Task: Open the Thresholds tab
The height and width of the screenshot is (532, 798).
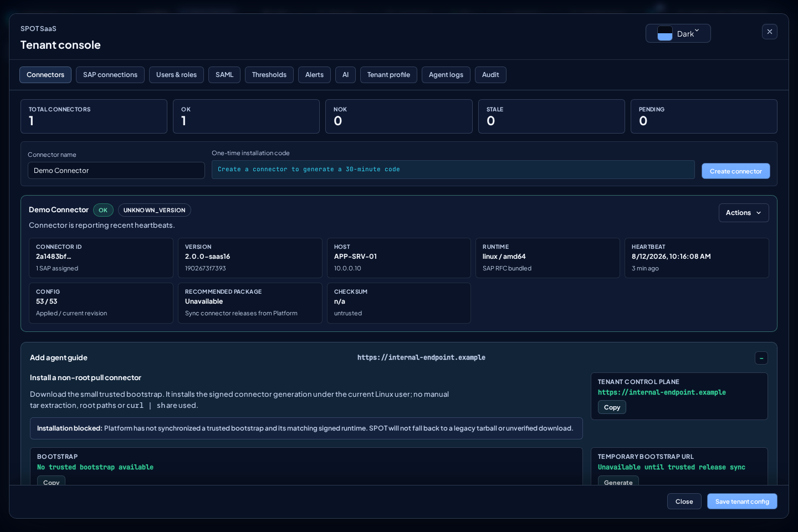Action: (269, 75)
